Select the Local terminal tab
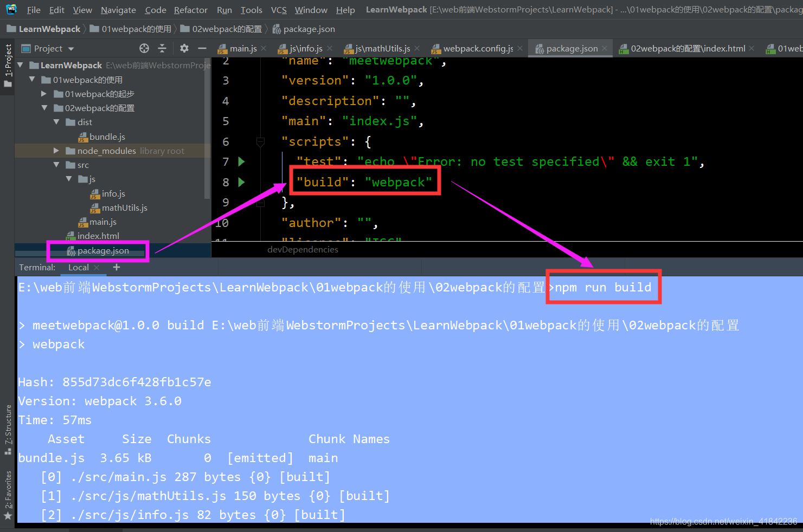 tap(79, 268)
